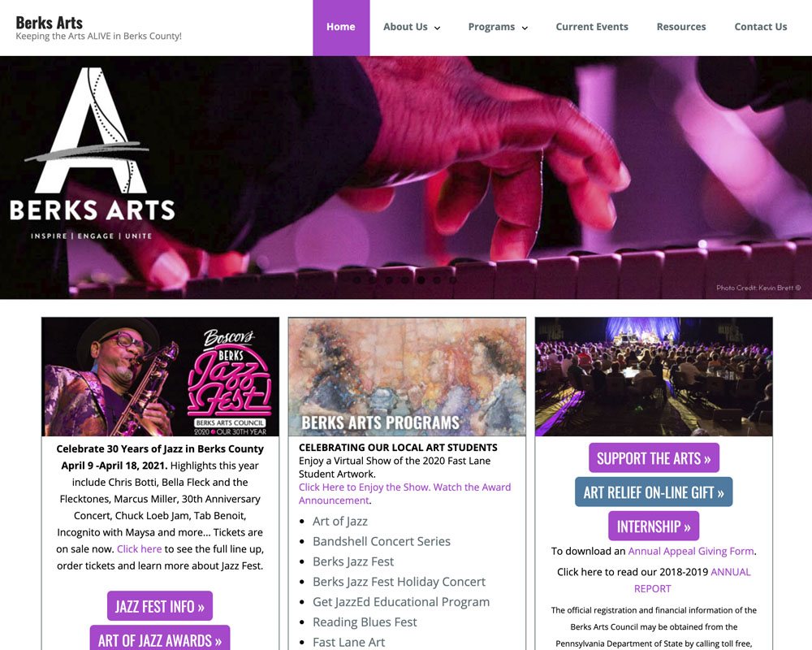The height and width of the screenshot is (650, 812).
Task: Open the Resources menu item
Action: click(681, 27)
